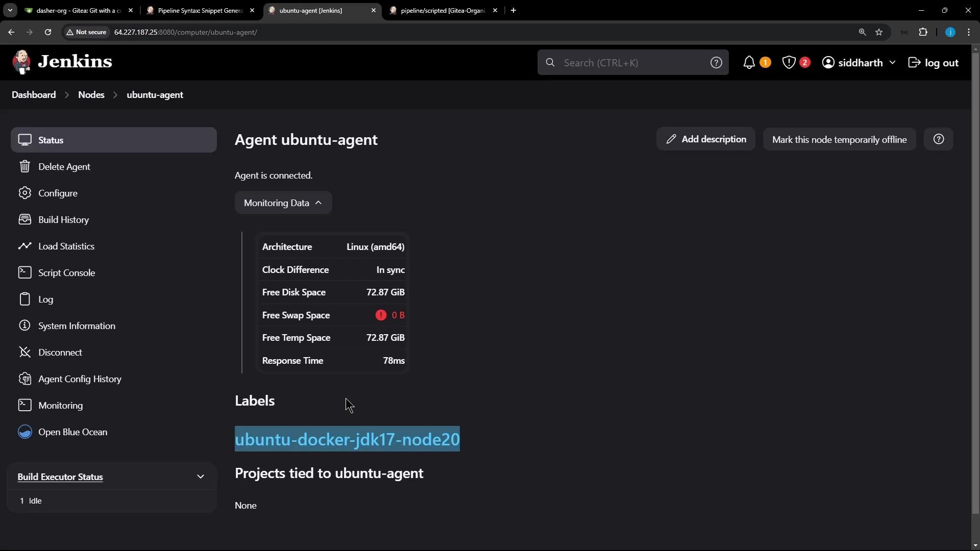This screenshot has height=551, width=980.
Task: Open a new browser tab
Action: tap(513, 10)
